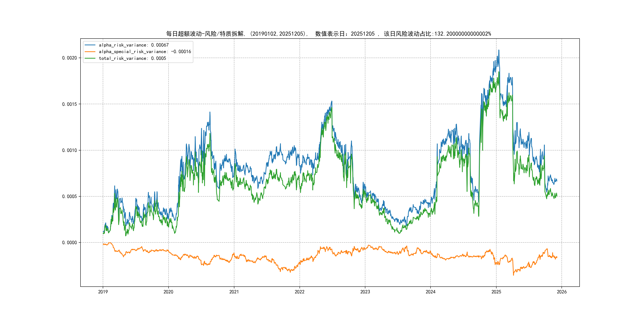This screenshot has width=644, height=322.
Task: Select the alpha_risk_variance: 0.00067 legend label
Action: 134,45
